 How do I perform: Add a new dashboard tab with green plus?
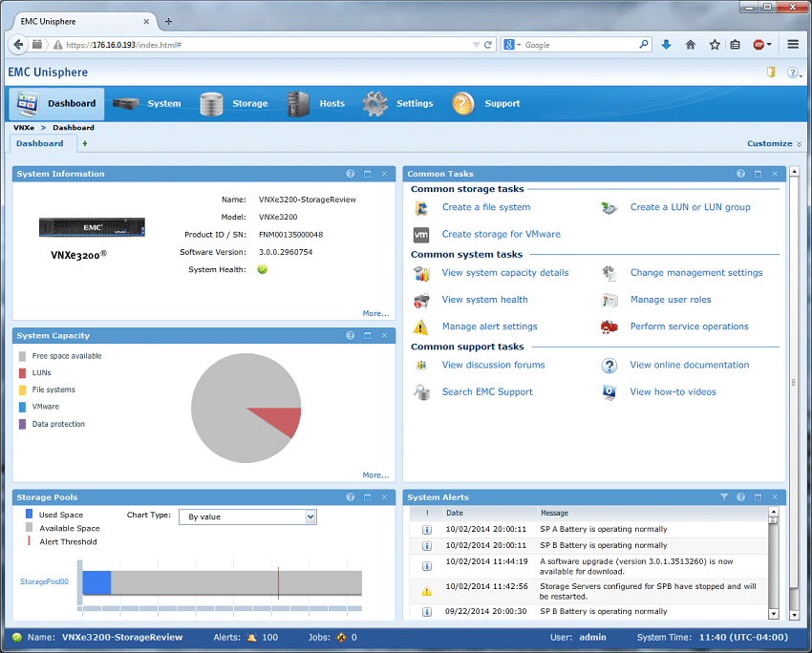85,143
